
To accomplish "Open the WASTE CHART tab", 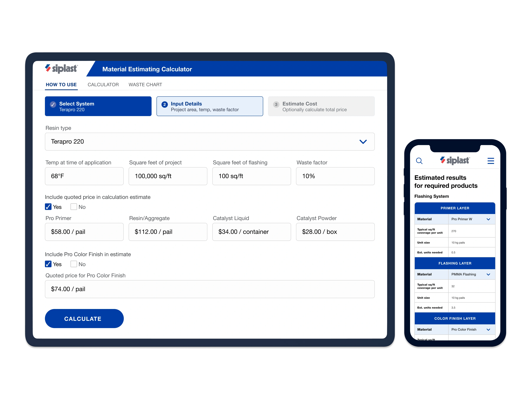I will tap(145, 85).
